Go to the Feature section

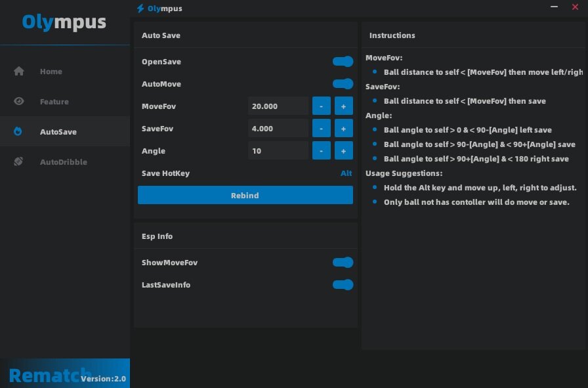coord(65,101)
